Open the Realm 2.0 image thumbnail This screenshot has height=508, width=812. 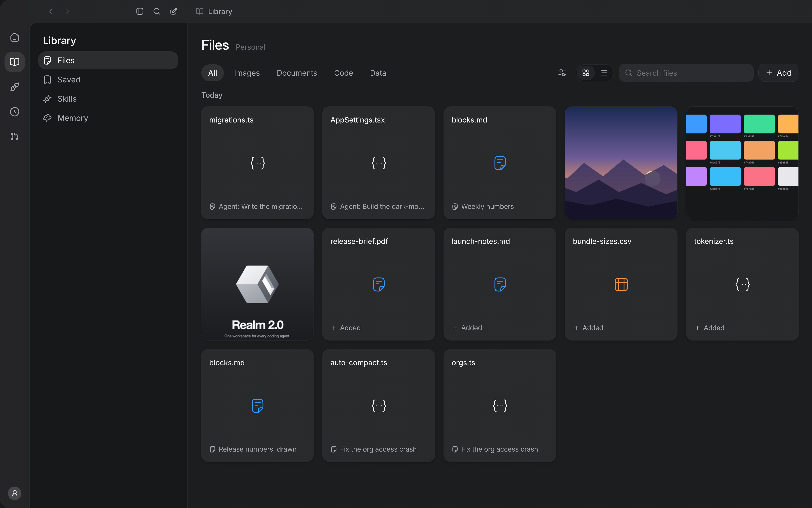point(257,284)
